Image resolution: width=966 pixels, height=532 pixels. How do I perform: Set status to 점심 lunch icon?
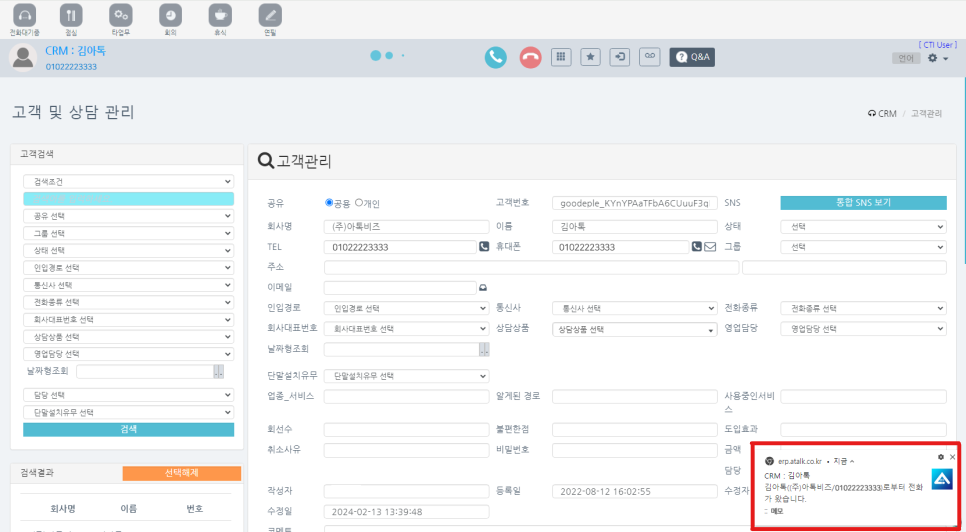(71, 15)
